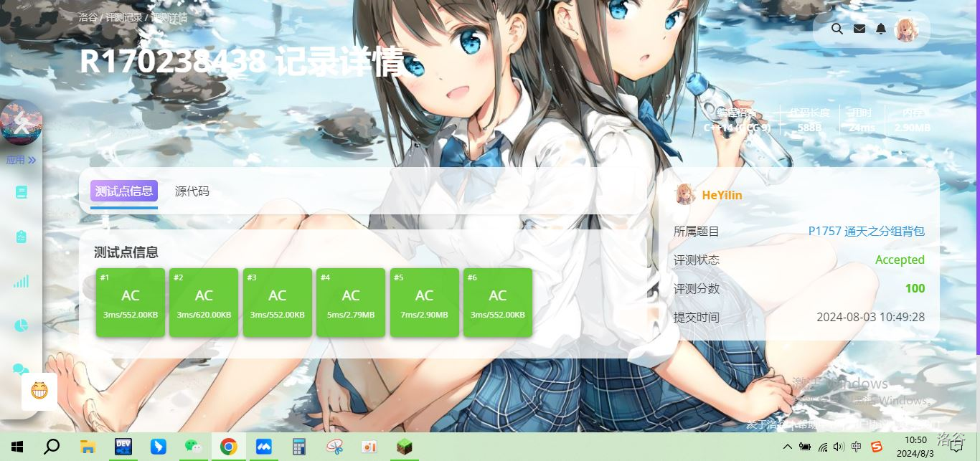Viewport: 980px width, 461px height.
Task: Open the user avatar menu at top right
Action: pyautogui.click(x=907, y=29)
